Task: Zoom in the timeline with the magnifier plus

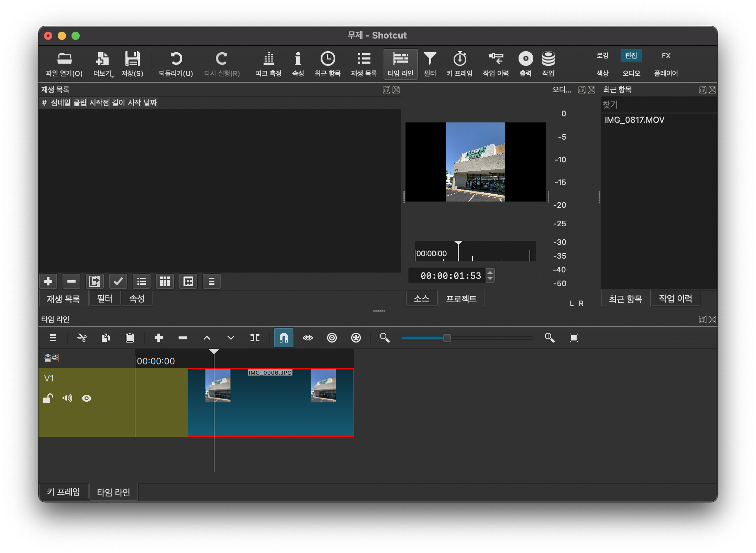Action: [550, 338]
